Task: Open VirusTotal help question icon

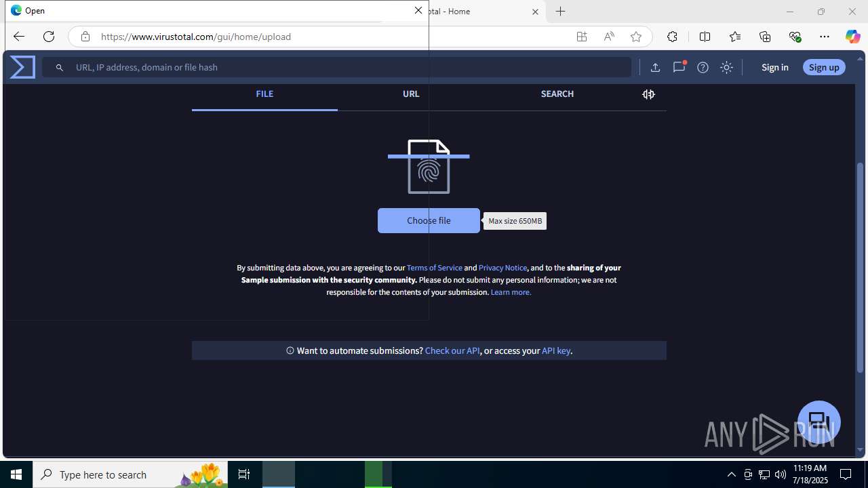Action: (703, 67)
